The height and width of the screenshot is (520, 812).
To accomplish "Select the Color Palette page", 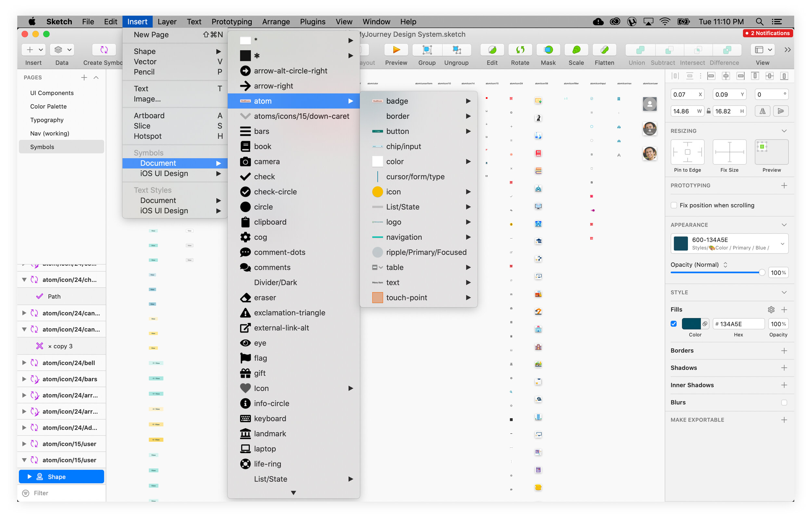I will tap(48, 106).
